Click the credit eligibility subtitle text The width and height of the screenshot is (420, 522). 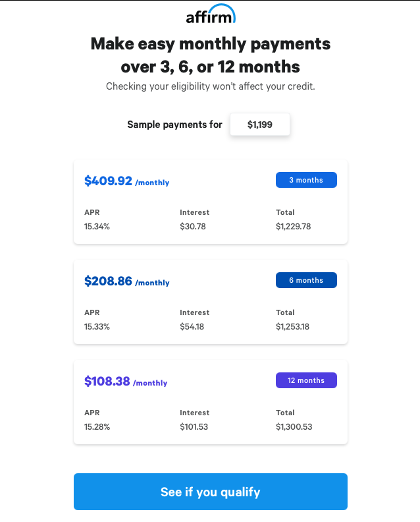pos(211,86)
